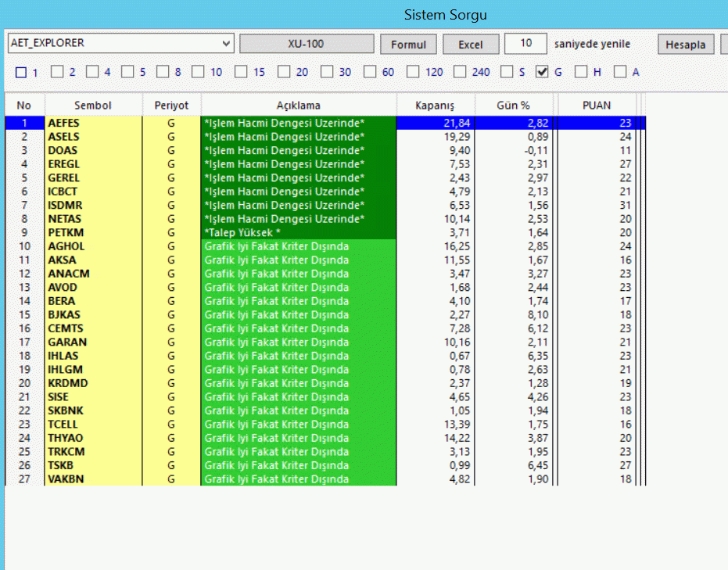Export results with the Excel button

470,45
